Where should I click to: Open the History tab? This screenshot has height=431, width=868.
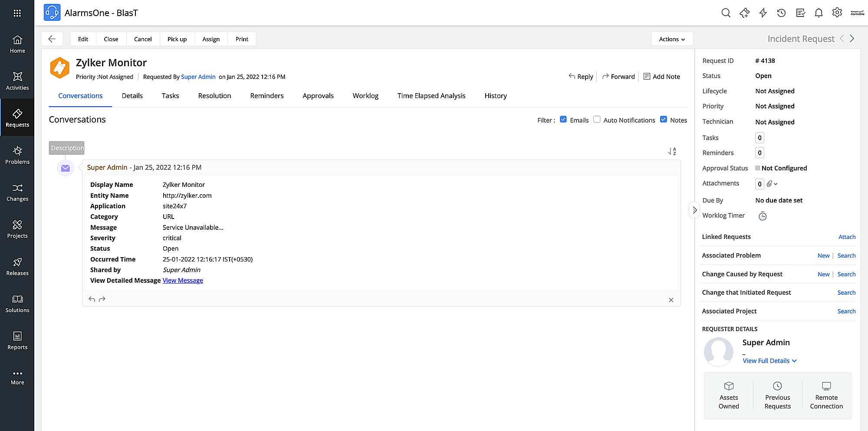point(496,96)
